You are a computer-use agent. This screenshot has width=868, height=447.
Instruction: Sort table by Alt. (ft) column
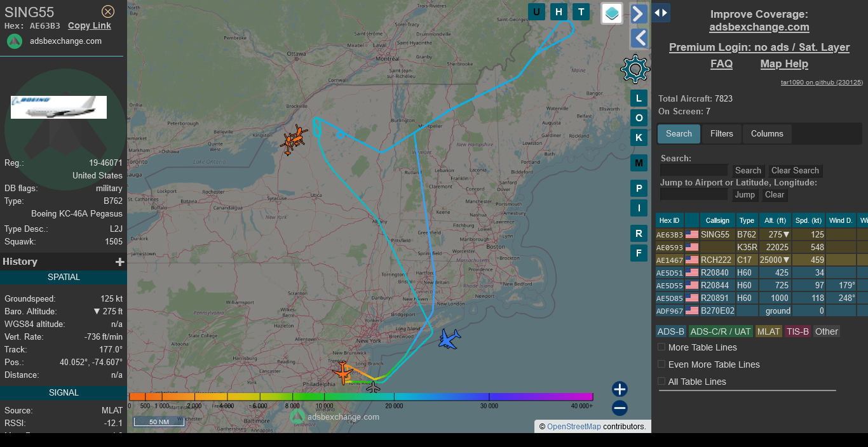coord(775,220)
